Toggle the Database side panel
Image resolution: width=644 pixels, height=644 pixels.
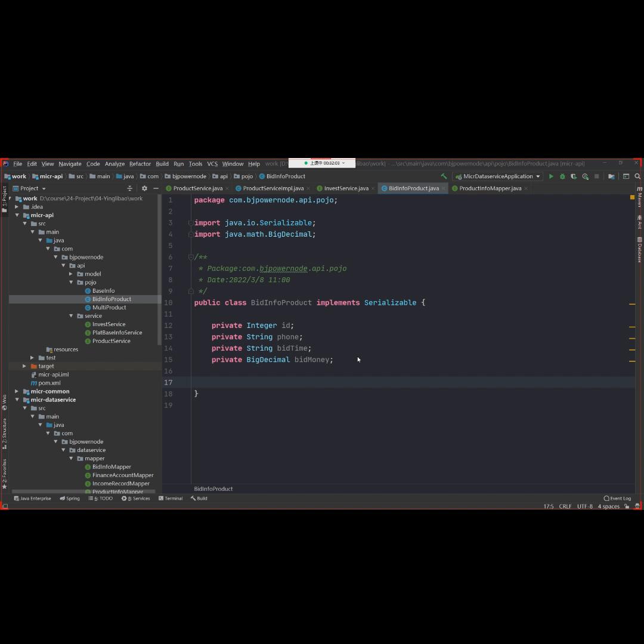[639, 249]
